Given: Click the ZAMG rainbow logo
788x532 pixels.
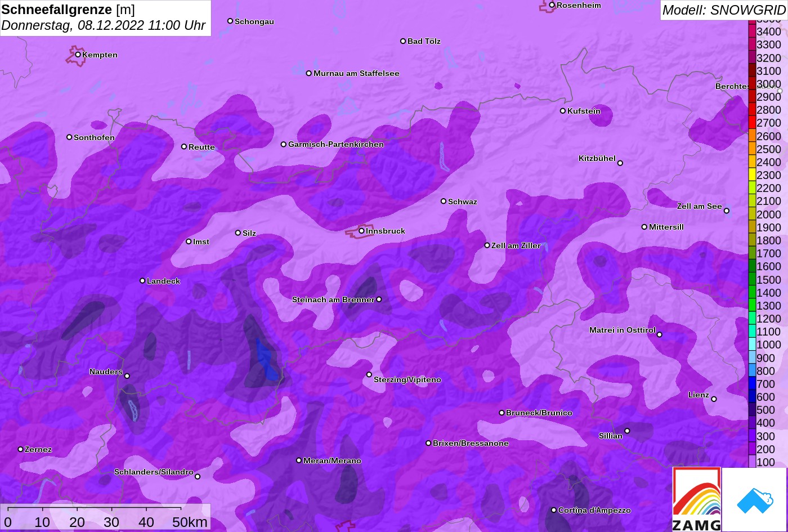Looking at the screenshot, I should tap(697, 499).
